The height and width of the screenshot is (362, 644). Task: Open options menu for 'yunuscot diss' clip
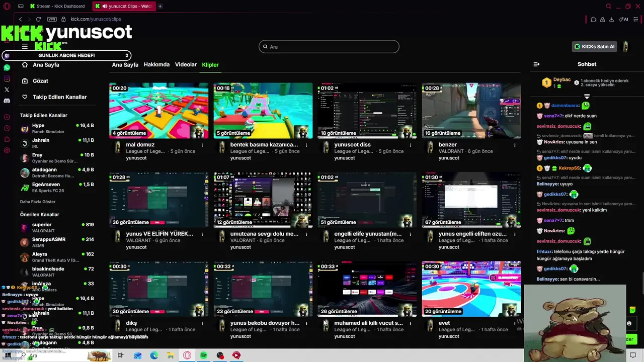pyautogui.click(x=411, y=145)
